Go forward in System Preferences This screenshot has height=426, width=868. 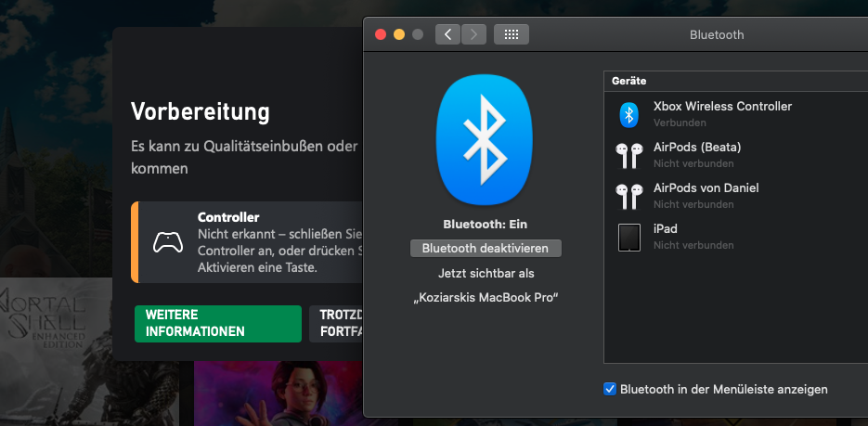[473, 34]
